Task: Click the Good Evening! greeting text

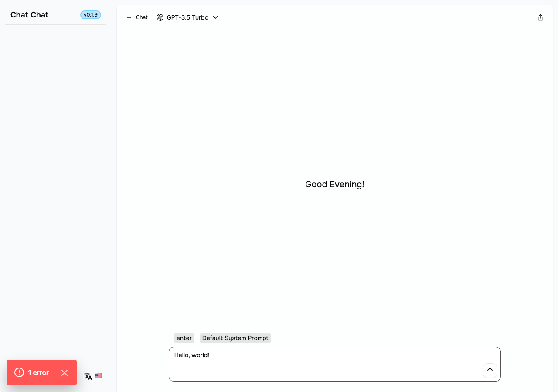Action: [x=335, y=184]
